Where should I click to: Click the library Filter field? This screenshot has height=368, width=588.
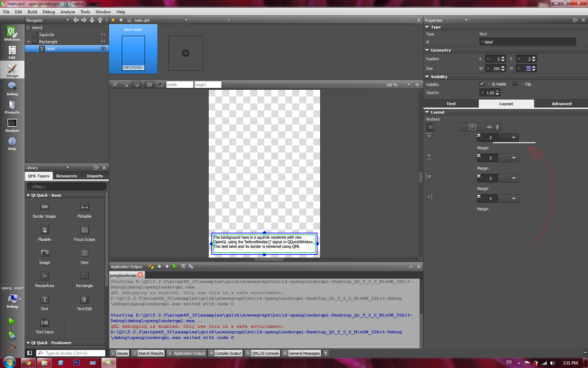click(66, 187)
